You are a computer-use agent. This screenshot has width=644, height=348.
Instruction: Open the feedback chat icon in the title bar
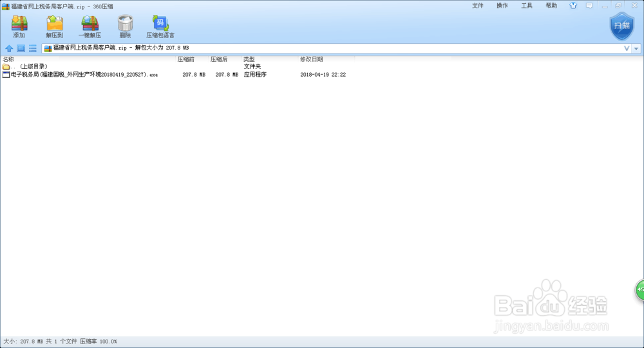pyautogui.click(x=589, y=6)
